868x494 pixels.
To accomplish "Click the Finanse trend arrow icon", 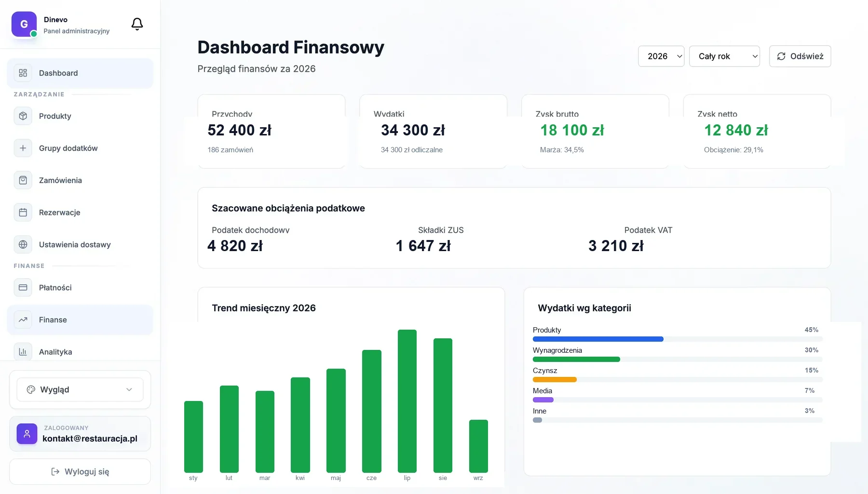I will click(23, 320).
